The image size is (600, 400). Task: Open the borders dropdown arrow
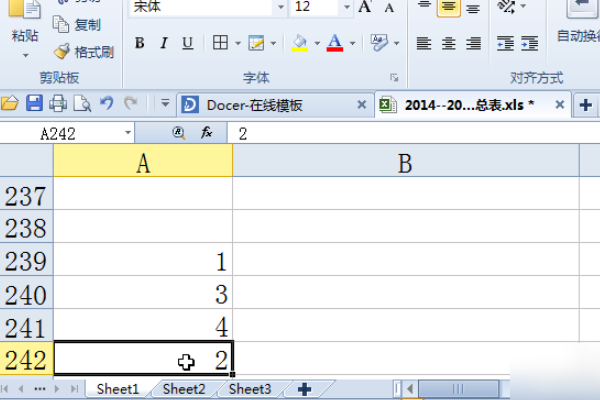click(x=238, y=43)
